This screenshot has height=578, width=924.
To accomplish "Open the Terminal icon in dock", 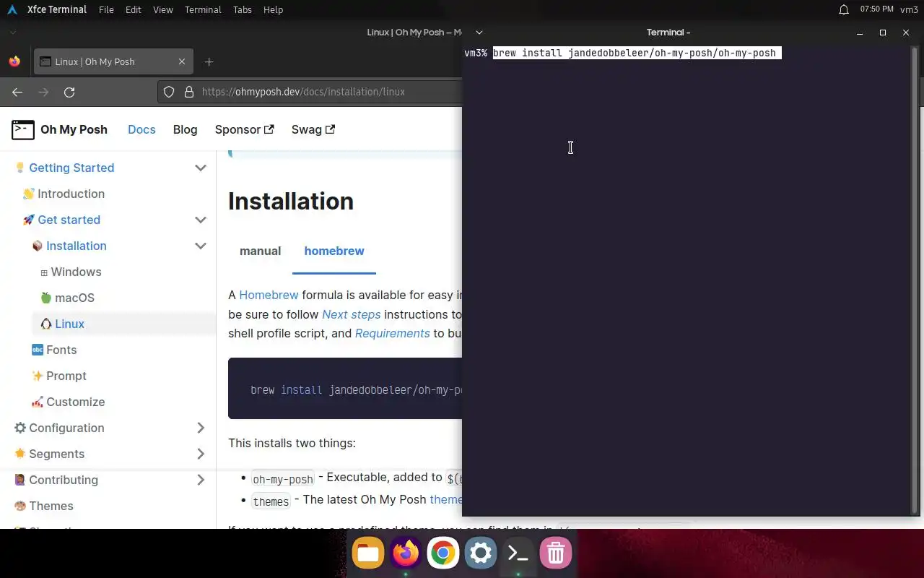I will pyautogui.click(x=518, y=553).
